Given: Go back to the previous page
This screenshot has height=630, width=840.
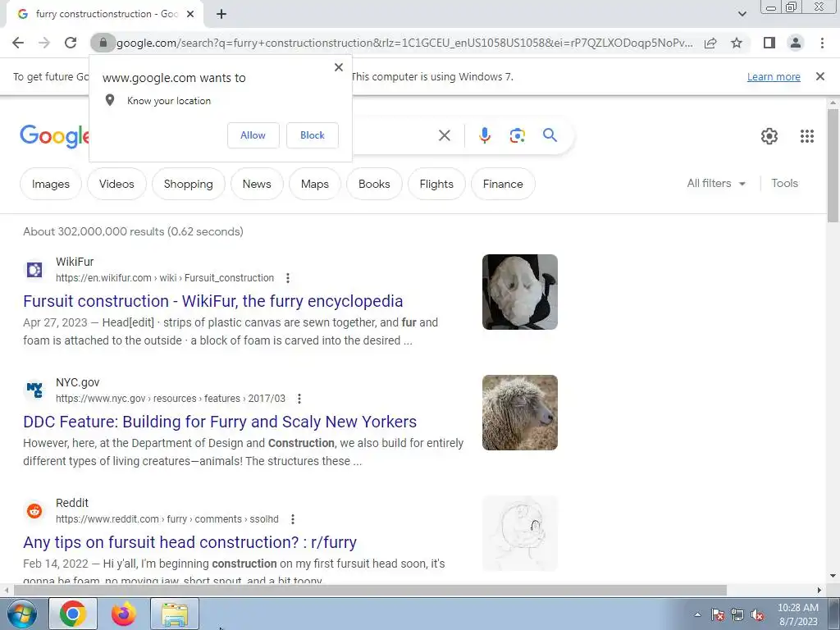Looking at the screenshot, I should point(18,43).
